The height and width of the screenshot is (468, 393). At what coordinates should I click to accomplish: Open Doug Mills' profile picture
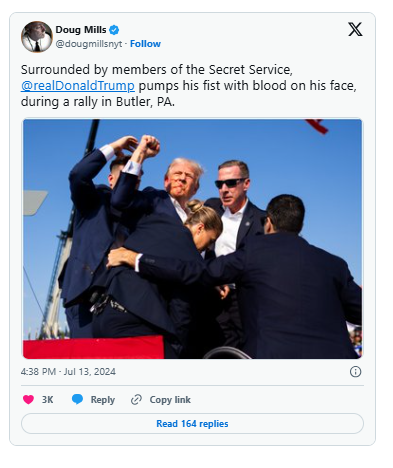(x=37, y=37)
